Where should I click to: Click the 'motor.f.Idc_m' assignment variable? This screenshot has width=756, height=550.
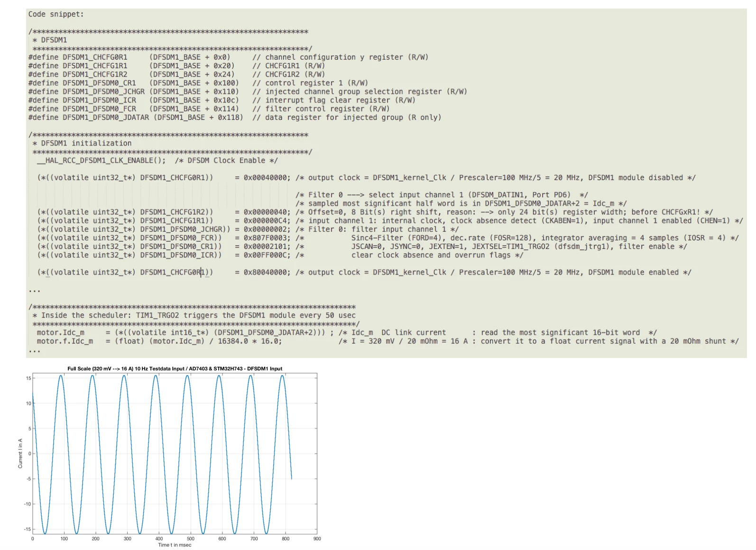65,341
